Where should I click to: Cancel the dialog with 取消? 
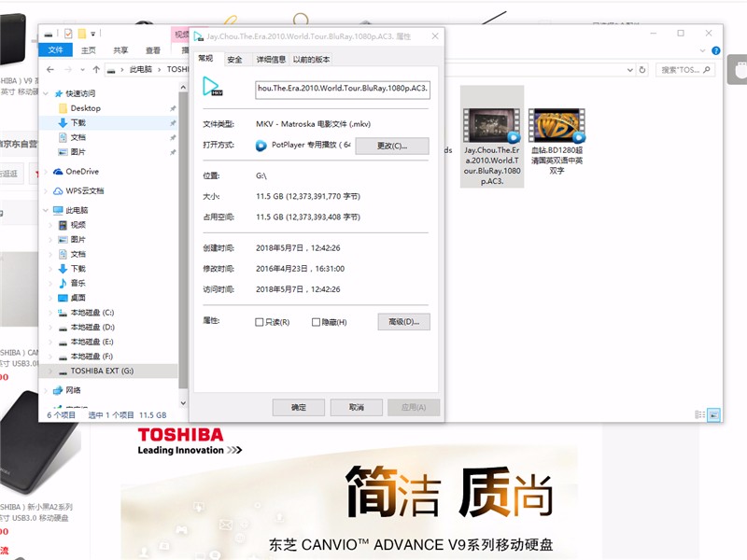coord(357,407)
